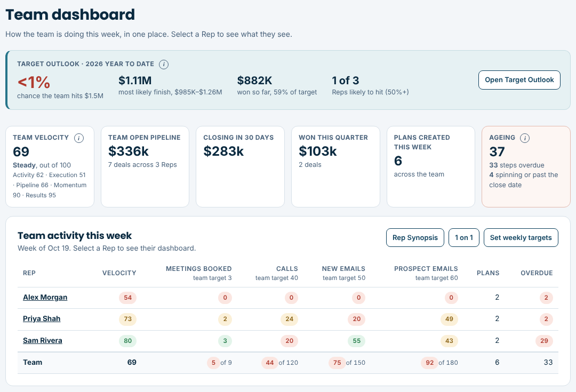Viewport: 576px width, 392px height.
Task: Click the Team row calls badge 44
Action: click(270, 363)
